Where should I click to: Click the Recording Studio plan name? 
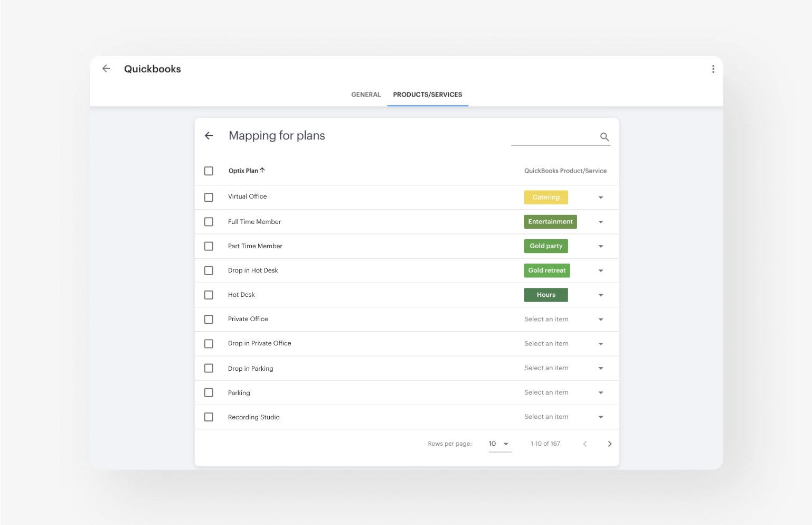[x=254, y=417]
